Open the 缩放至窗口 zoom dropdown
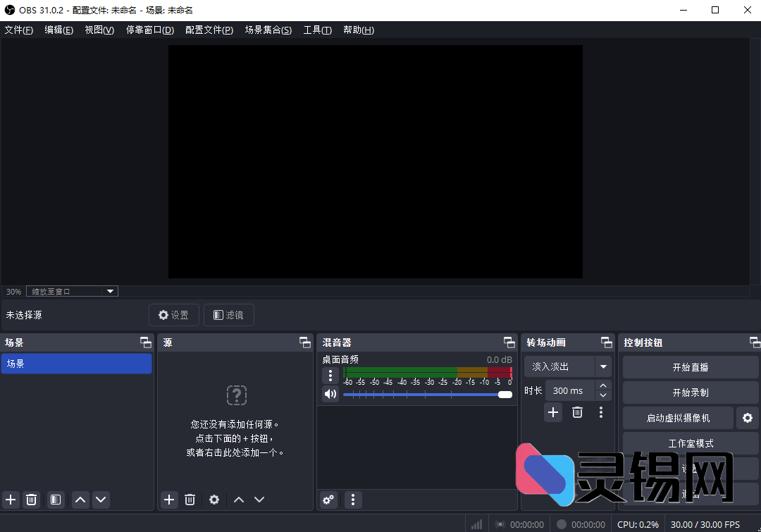The image size is (761, 532). tap(110, 291)
